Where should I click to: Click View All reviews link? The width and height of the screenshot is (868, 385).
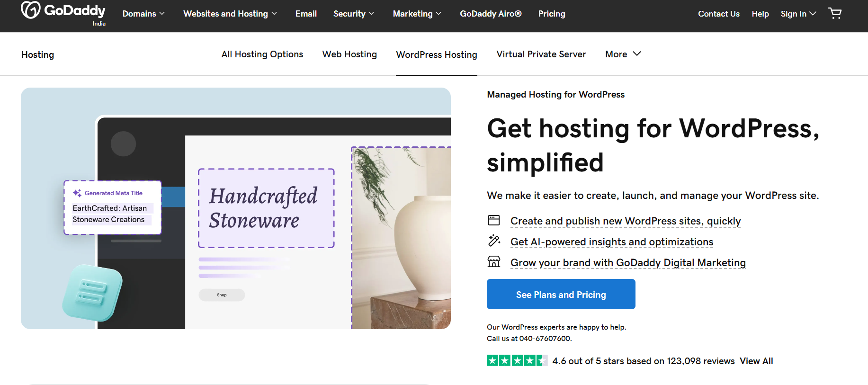pos(756,361)
